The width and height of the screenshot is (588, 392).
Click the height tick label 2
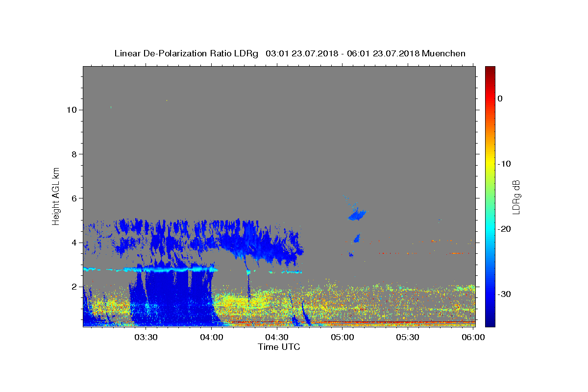point(74,286)
